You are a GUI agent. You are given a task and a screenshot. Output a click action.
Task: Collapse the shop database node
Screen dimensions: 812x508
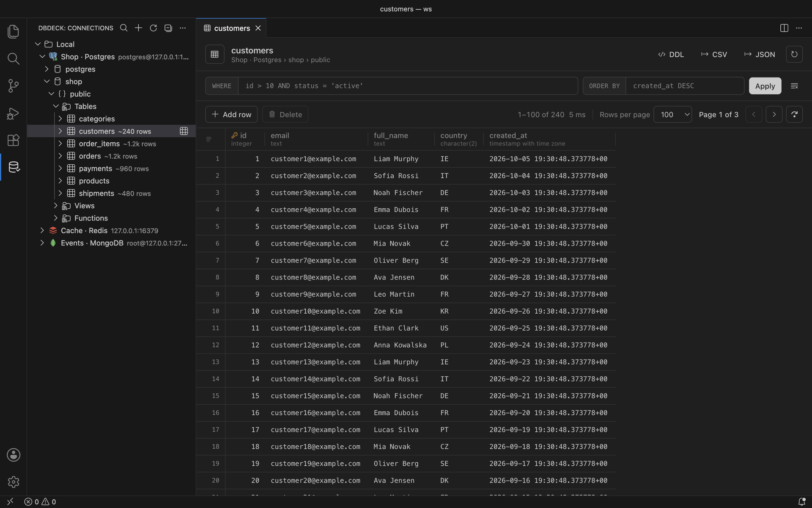coord(47,81)
